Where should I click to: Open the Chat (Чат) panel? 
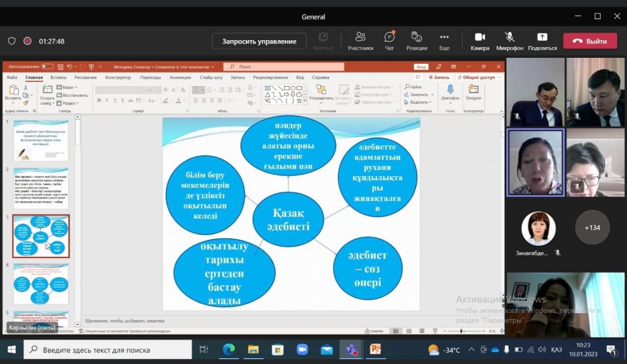tap(390, 41)
